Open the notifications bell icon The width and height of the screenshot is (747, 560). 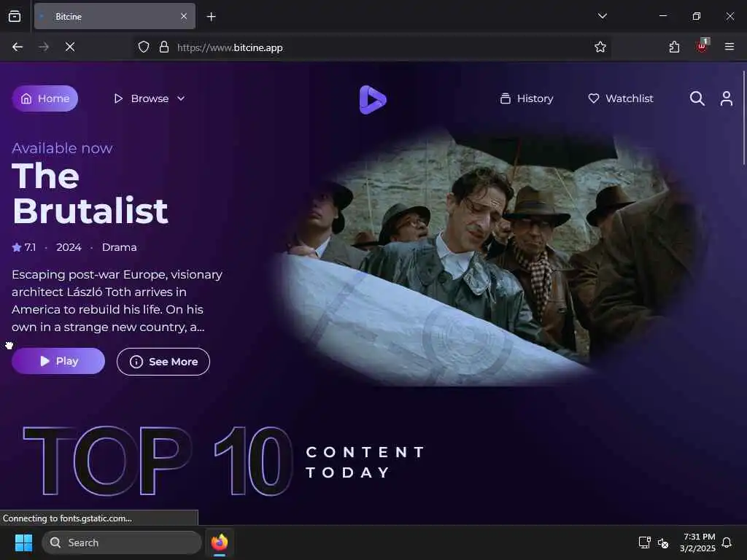tap(727, 542)
